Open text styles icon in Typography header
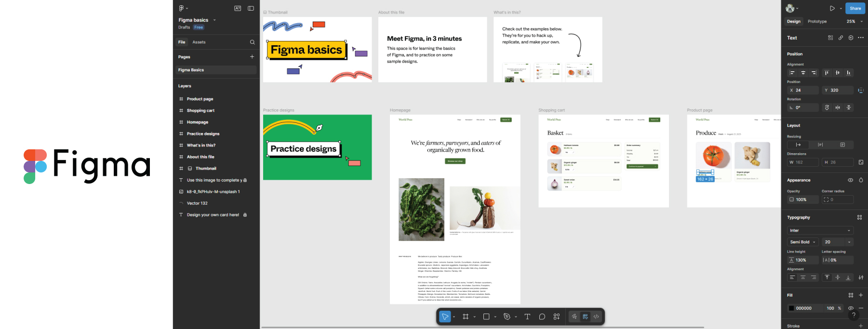868x329 pixels. (859, 218)
